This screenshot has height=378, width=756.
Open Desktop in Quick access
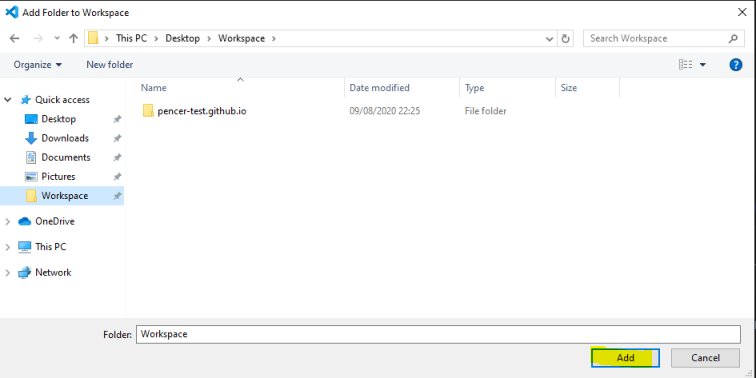(x=58, y=119)
